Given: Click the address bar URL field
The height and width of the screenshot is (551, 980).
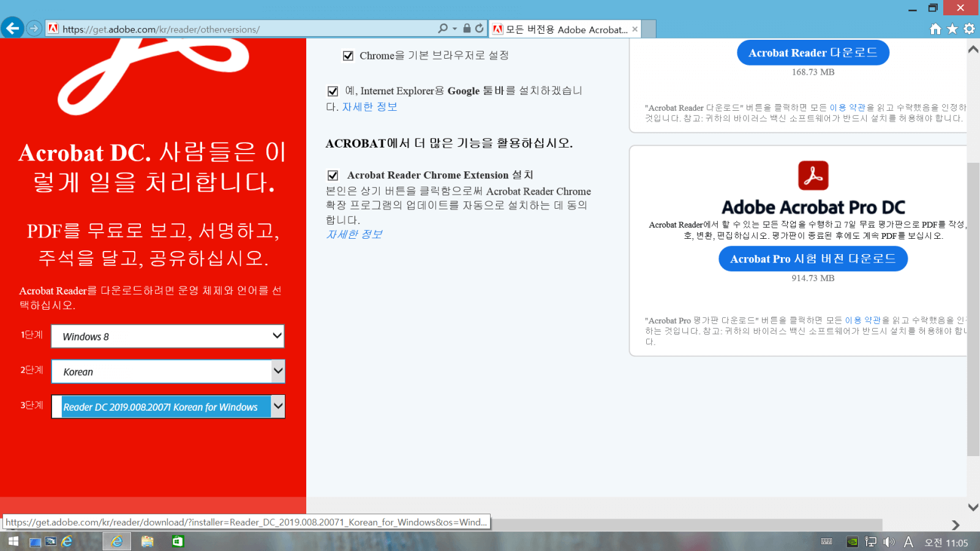Looking at the screenshot, I should click(245, 29).
